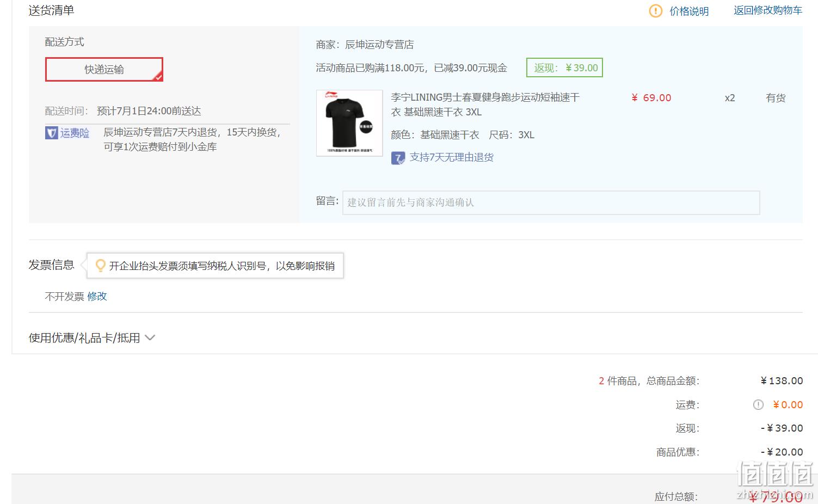Click the ¥ 69.00 unit price
This screenshot has width=818, height=504.
click(x=651, y=98)
